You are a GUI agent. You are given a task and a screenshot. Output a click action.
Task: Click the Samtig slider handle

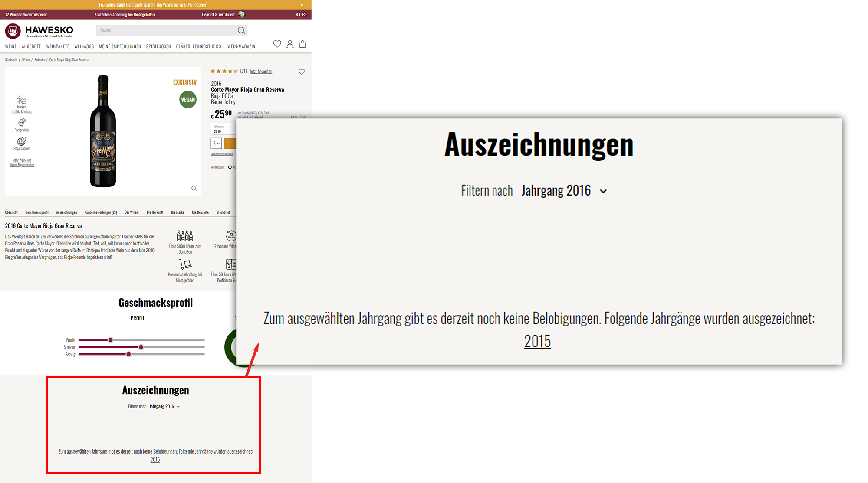[x=128, y=354]
